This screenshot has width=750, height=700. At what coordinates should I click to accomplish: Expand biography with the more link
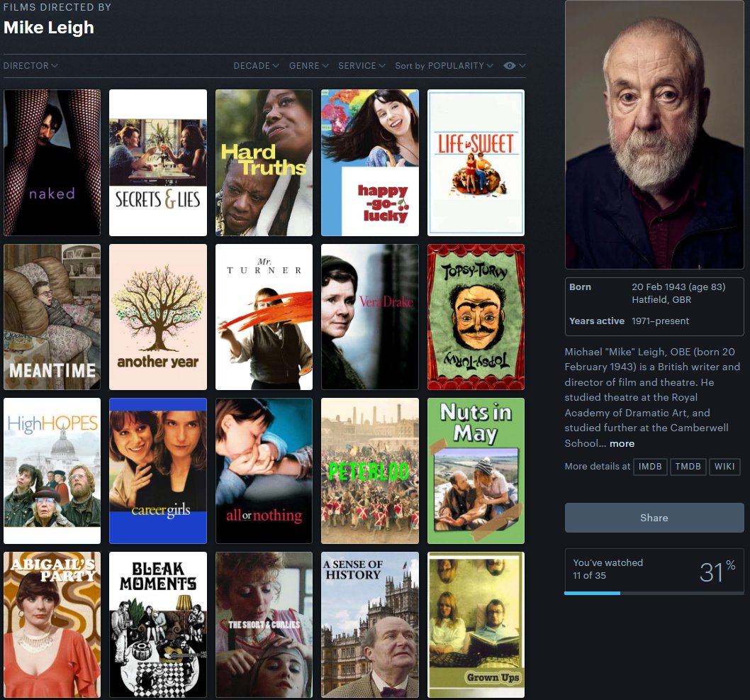[x=622, y=443]
